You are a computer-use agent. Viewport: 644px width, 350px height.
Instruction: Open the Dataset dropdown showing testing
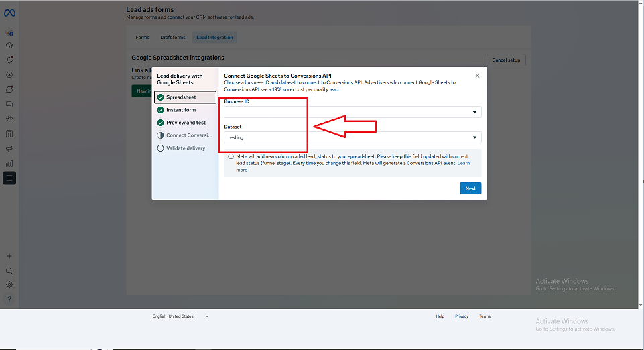pos(352,137)
